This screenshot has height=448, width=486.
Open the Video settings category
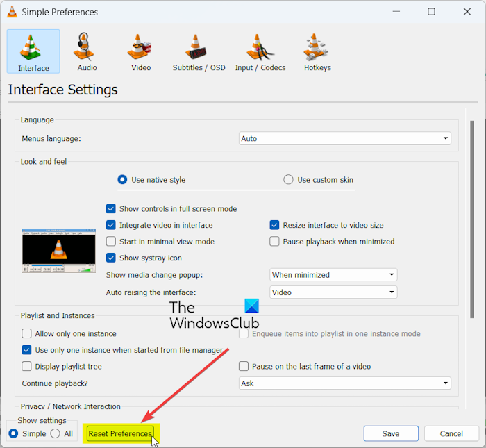coord(141,51)
